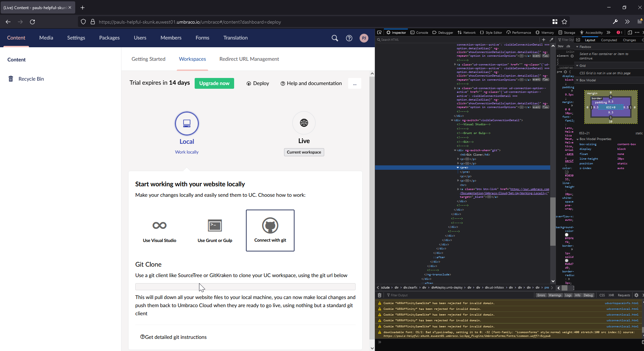Toggle Warnings filter in console
This screenshot has width=644, height=351.
pyautogui.click(x=555, y=295)
